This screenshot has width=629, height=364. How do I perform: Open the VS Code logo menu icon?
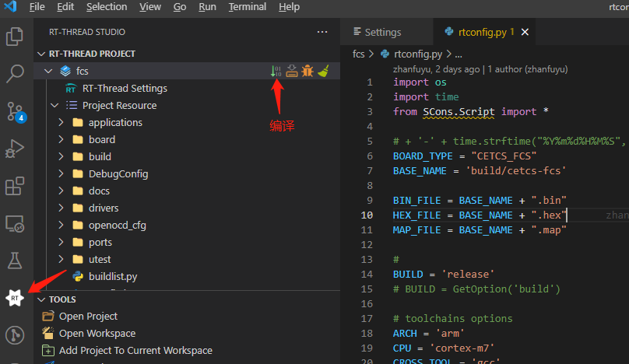[10, 6]
